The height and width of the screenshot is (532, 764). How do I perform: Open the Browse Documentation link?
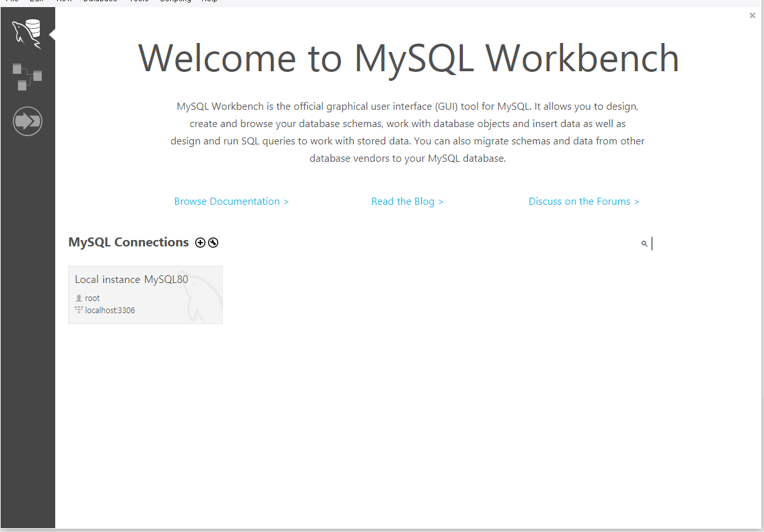(x=231, y=202)
